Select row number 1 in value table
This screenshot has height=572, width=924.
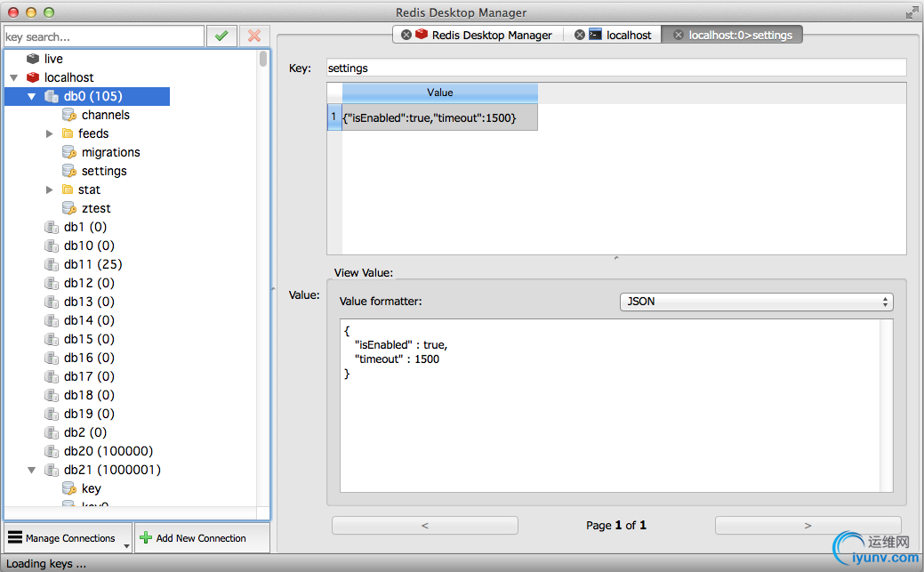click(x=334, y=117)
